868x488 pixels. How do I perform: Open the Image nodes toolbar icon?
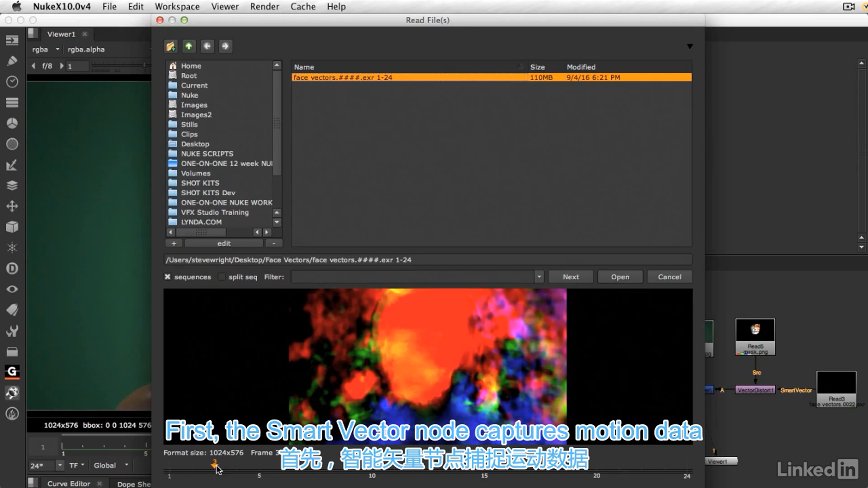pyautogui.click(x=12, y=40)
